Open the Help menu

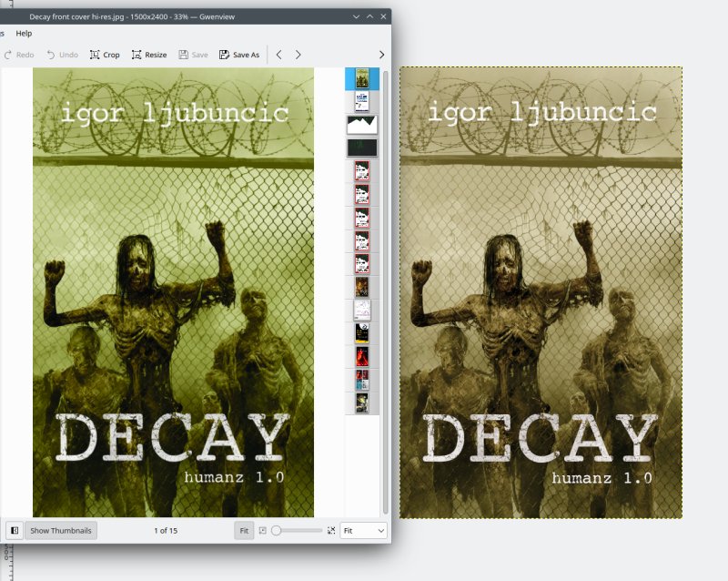(24, 34)
